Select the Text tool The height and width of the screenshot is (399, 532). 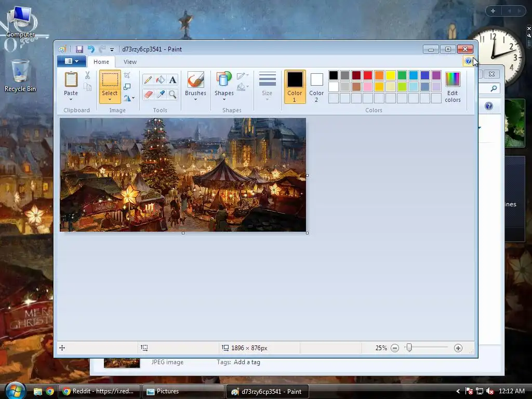pos(172,79)
